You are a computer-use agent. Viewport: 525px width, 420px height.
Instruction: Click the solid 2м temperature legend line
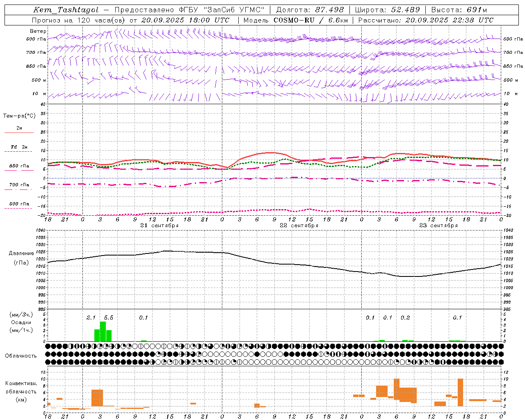[19, 132]
